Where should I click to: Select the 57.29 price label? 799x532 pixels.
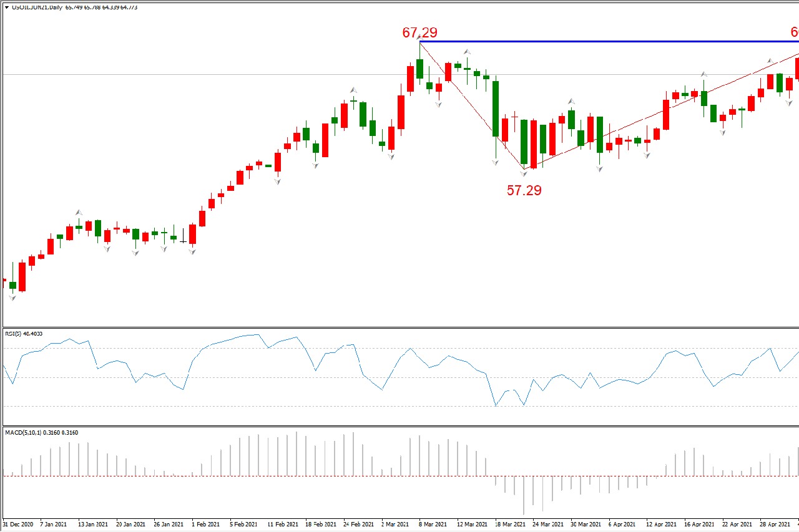tap(524, 191)
